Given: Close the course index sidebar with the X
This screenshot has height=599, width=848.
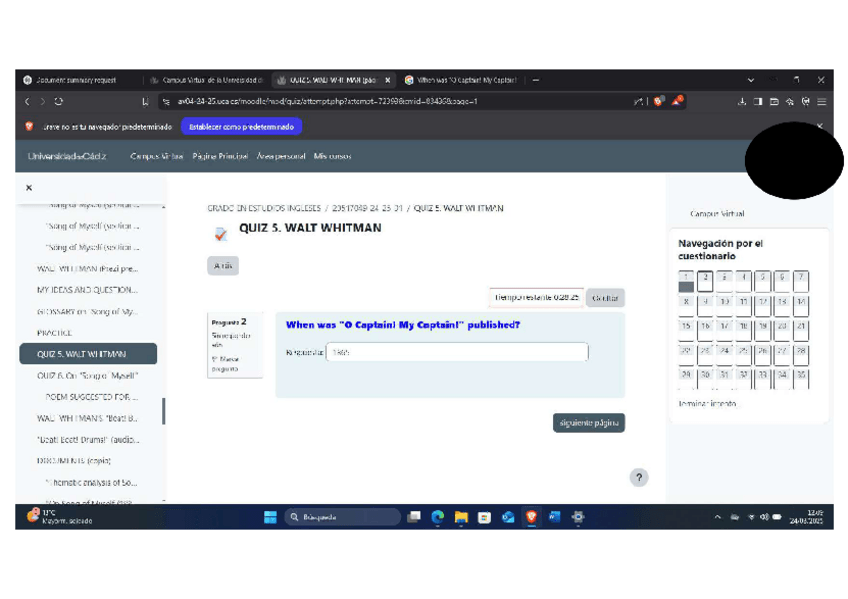Looking at the screenshot, I should point(29,188).
